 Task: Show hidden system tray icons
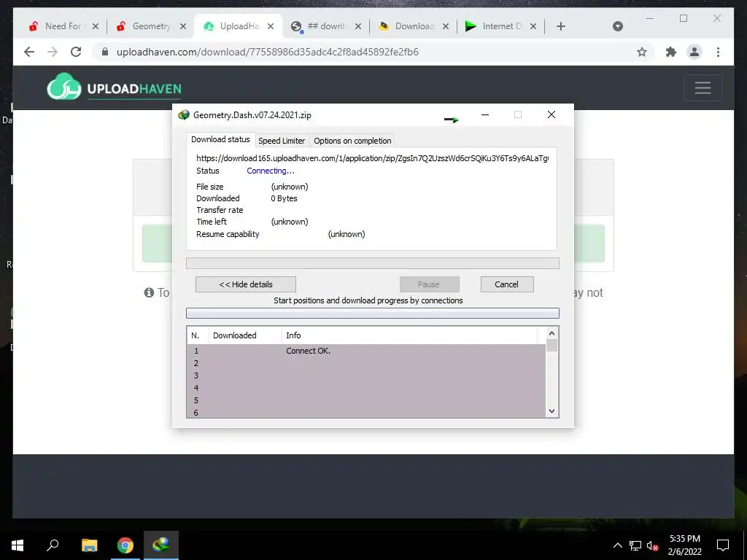[x=617, y=545]
